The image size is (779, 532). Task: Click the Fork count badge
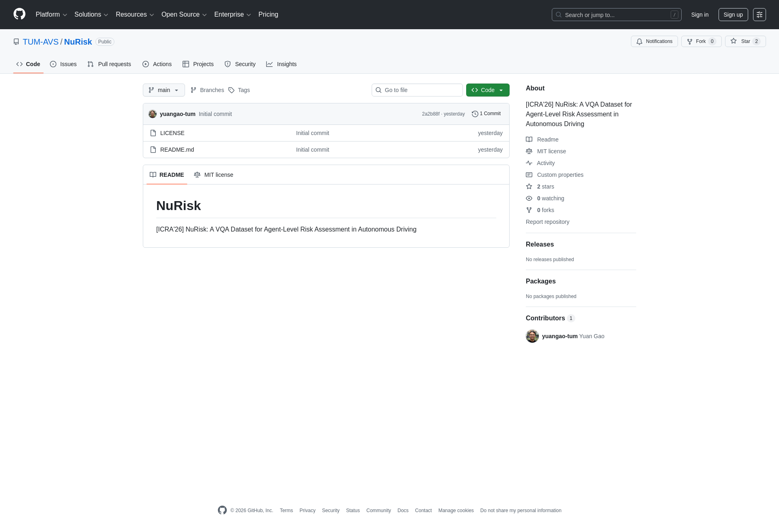coord(712,41)
